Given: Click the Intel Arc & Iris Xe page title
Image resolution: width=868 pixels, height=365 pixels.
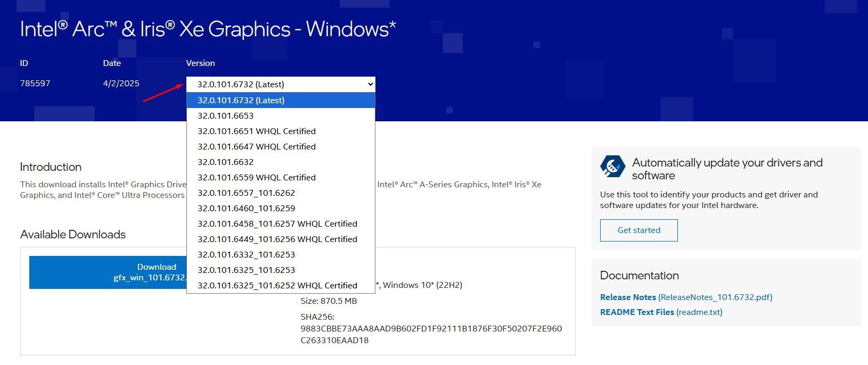Looking at the screenshot, I should pos(208,29).
